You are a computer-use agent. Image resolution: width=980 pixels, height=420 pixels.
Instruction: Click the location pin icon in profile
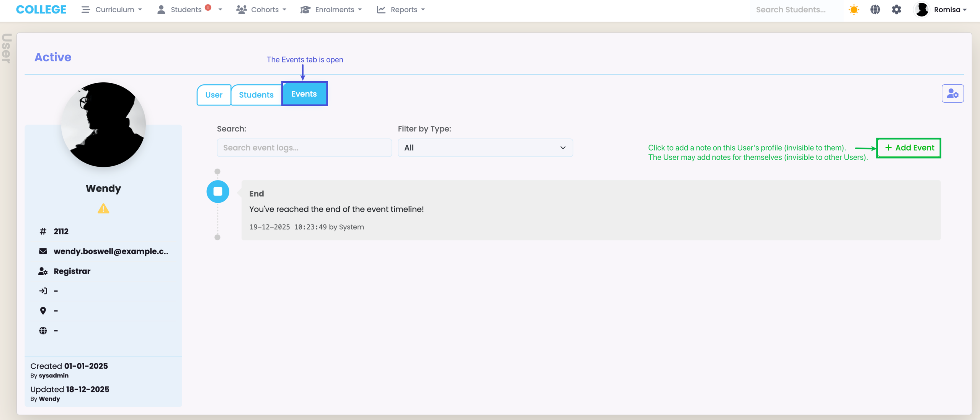point(43,311)
